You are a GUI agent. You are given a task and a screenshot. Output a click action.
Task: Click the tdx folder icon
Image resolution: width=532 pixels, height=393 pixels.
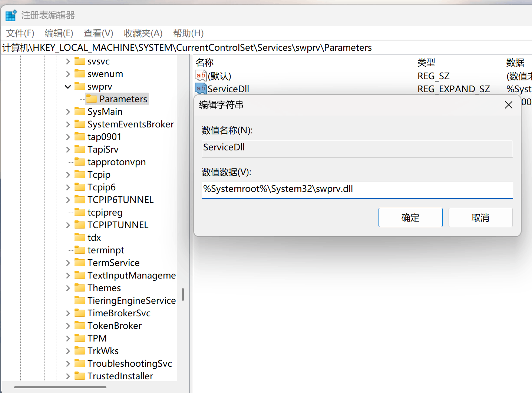click(x=80, y=237)
